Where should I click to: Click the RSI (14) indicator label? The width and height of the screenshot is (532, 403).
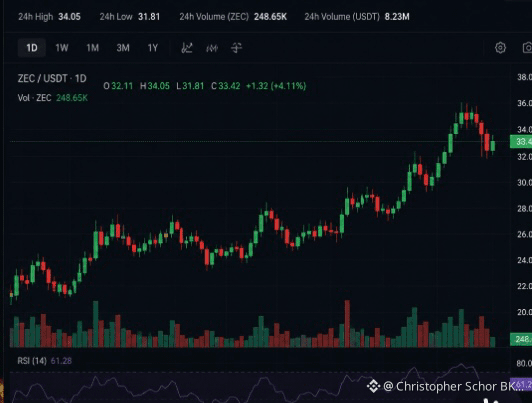[x=32, y=361]
